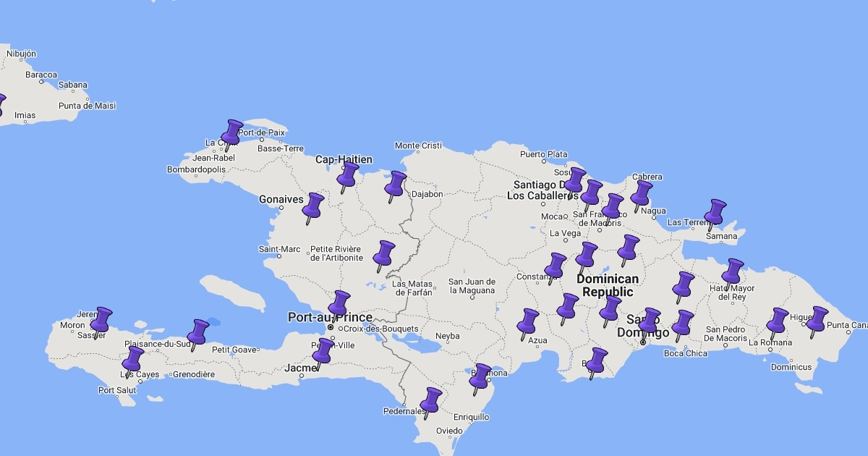Click the pushpin above Jacmel
The image size is (868, 456).
coord(323,352)
